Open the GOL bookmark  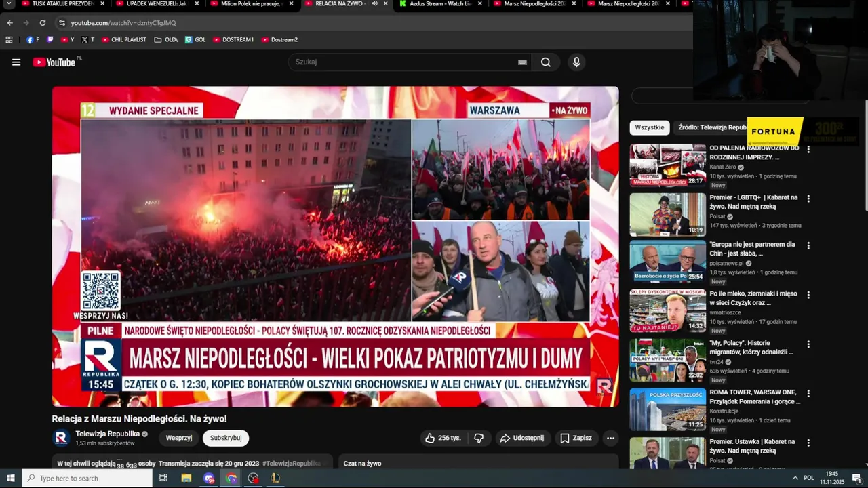[x=195, y=39]
